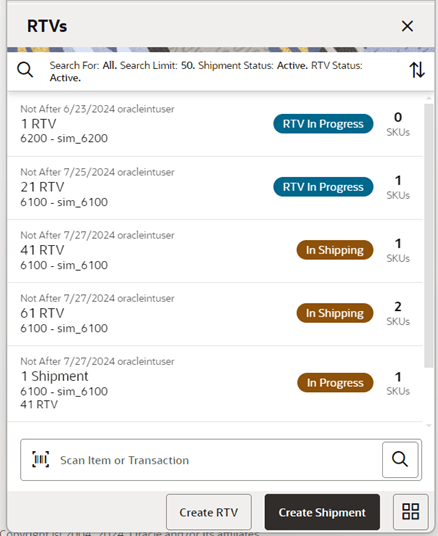Click search button in scan field
The height and width of the screenshot is (536, 438).
[x=400, y=459]
